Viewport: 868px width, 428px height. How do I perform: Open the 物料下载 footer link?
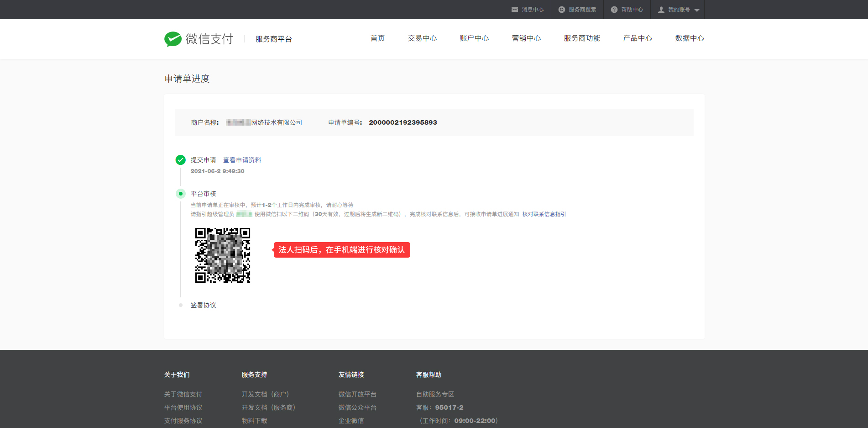pos(254,421)
